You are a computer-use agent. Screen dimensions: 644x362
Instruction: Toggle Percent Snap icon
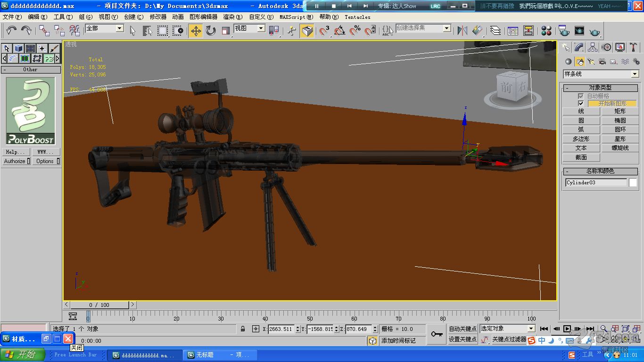pyautogui.click(x=355, y=31)
